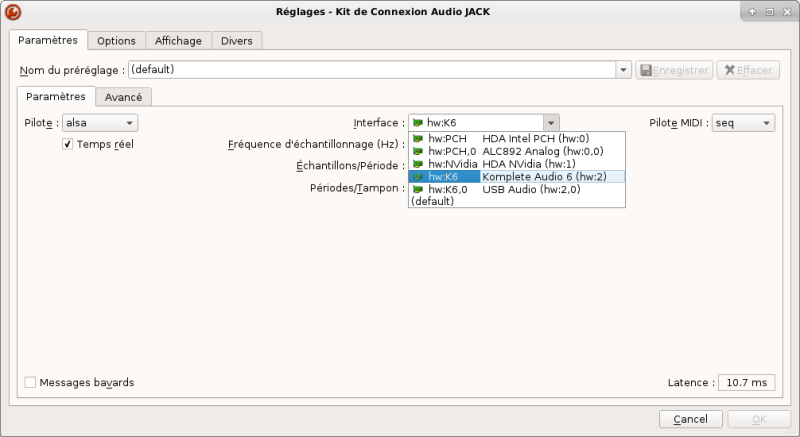Toggle the Temps réel checkbox
Image resolution: width=800 pixels, height=437 pixels.
click(67, 144)
